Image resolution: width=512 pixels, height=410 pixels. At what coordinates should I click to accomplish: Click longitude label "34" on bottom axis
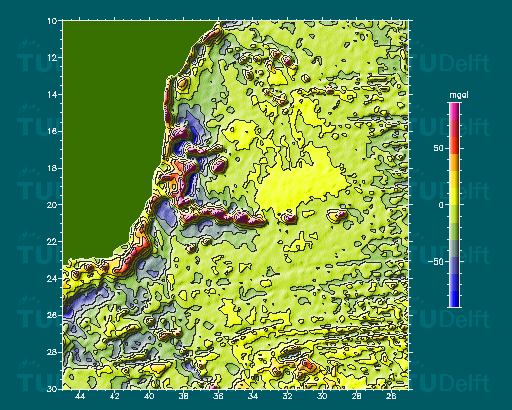(x=253, y=396)
